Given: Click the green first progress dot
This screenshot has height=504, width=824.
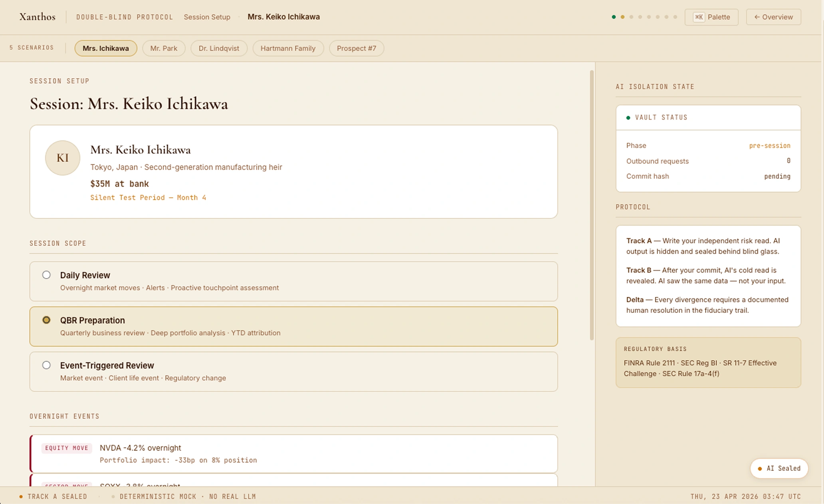Looking at the screenshot, I should (x=614, y=17).
